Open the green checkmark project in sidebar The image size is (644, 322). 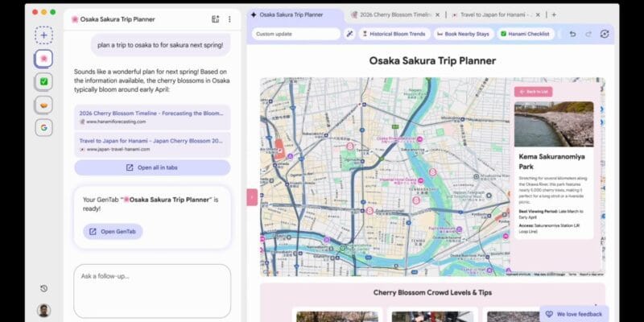[x=43, y=82]
